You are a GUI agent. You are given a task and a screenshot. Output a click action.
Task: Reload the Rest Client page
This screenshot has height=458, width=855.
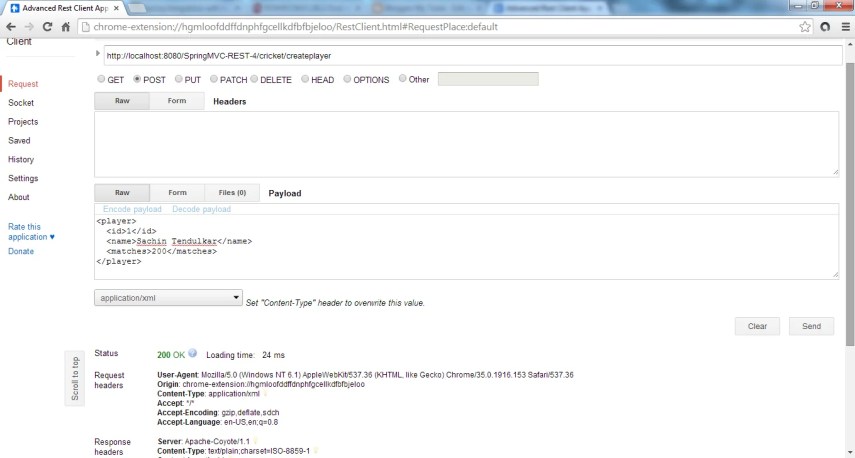click(47, 27)
